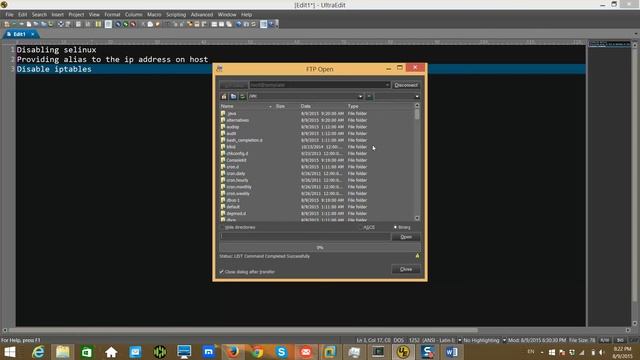Screen dimensions: 640x360
Task: Open the FTP account dropdown
Action: [387, 85]
